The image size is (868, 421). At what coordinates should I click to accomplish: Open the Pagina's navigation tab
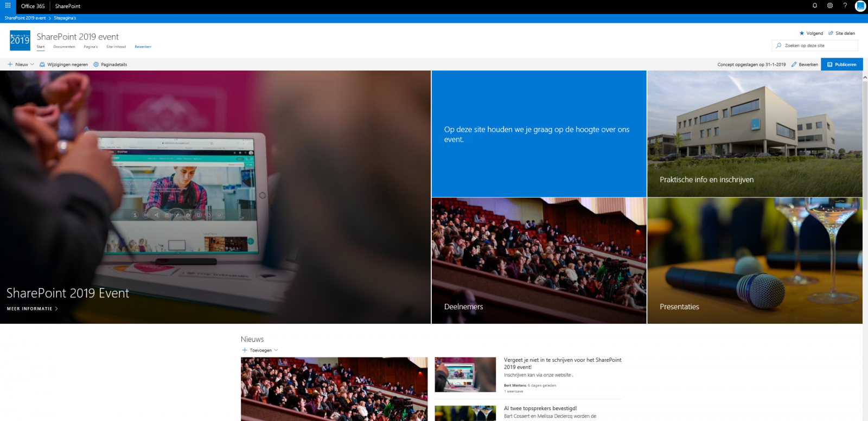point(91,47)
